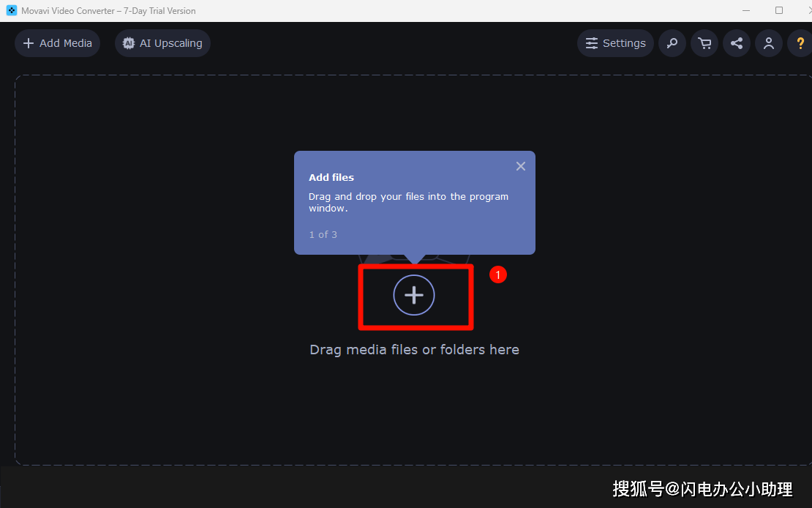Maximize the Movavi Video Converter window

(x=779, y=10)
